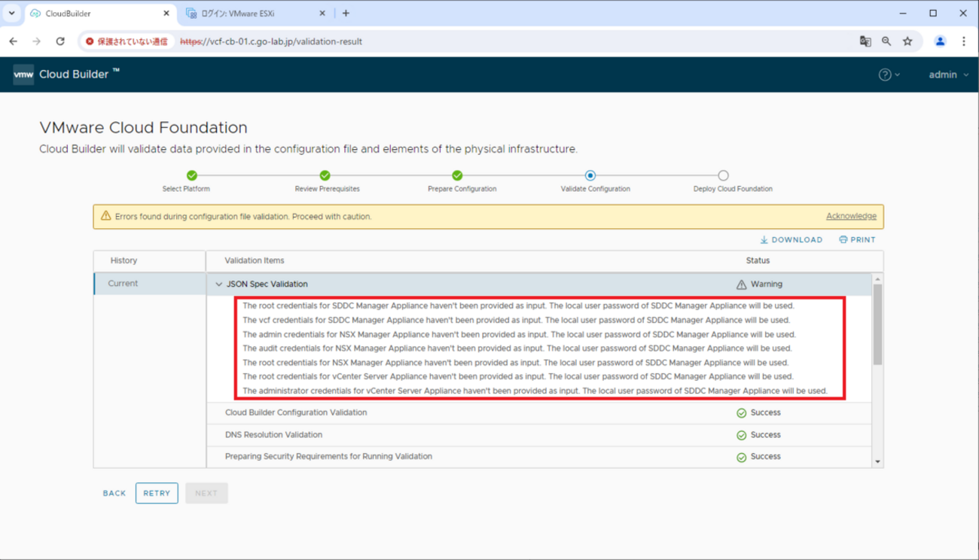This screenshot has height=560, width=979.
Task: Click the scrollbar down arrow in validation list
Action: [877, 461]
